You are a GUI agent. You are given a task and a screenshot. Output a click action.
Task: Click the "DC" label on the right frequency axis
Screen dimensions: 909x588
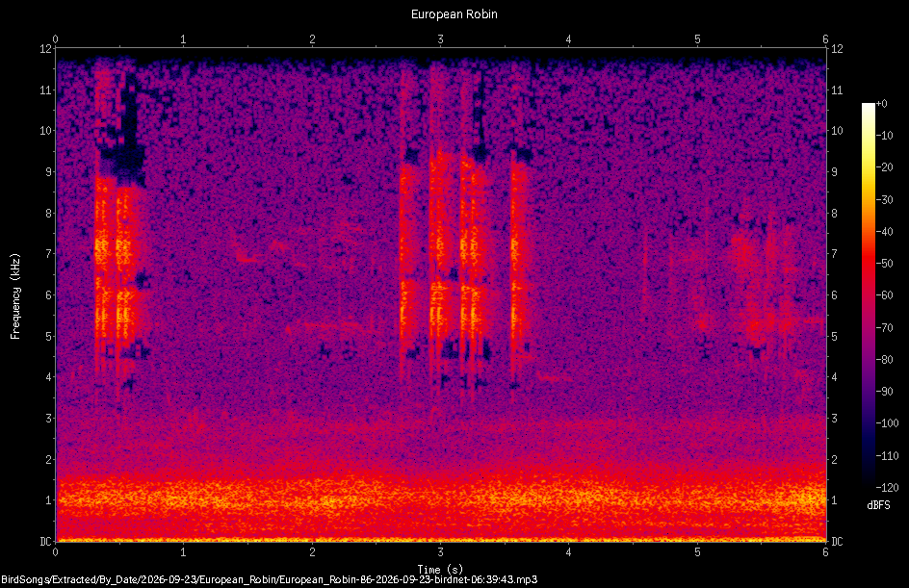pos(837,542)
